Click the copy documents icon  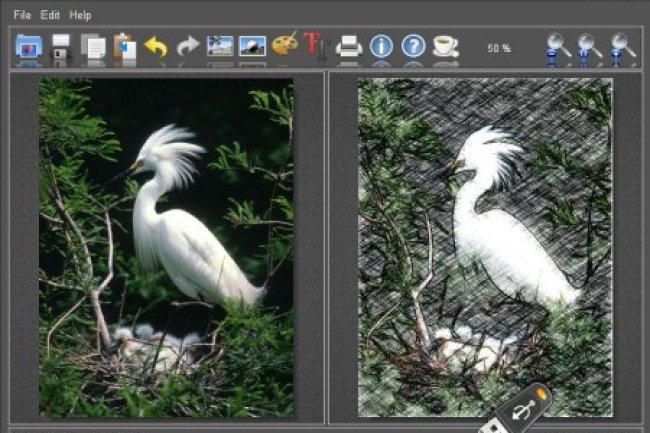click(x=93, y=47)
